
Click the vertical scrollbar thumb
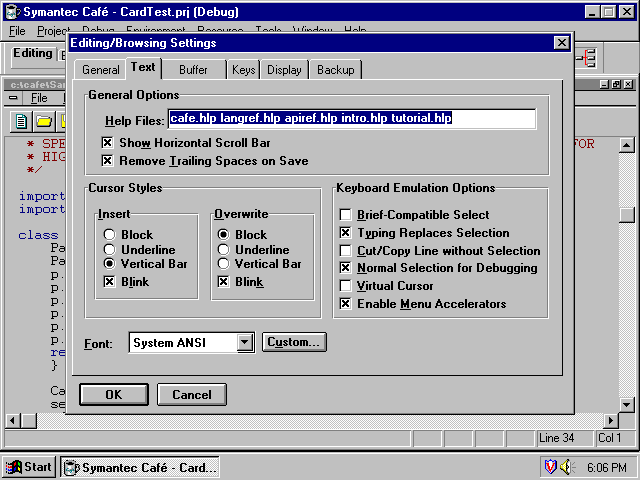click(x=627, y=215)
